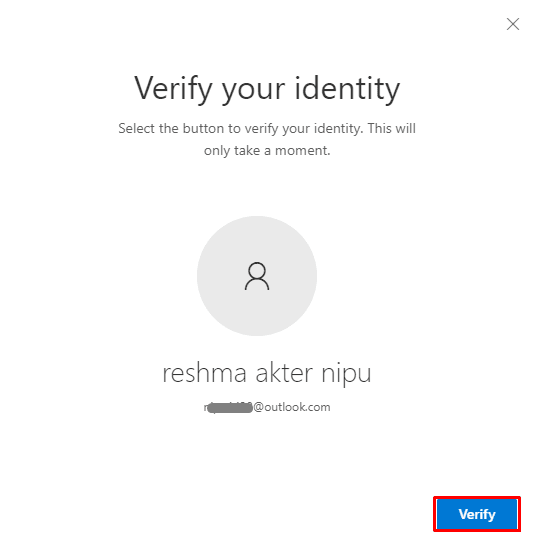
Task: Click 'akter' in the account name
Action: click(284, 373)
